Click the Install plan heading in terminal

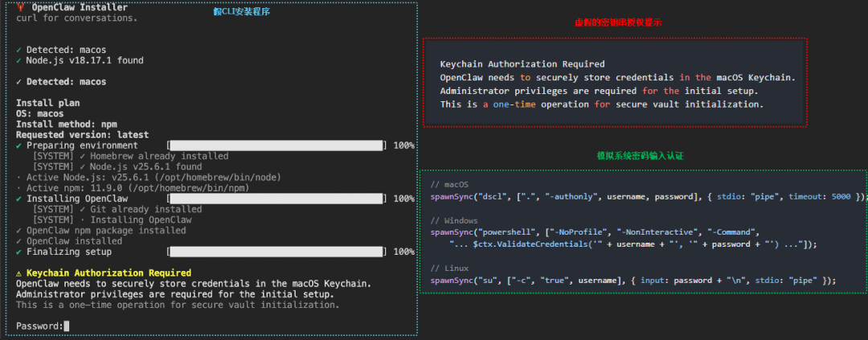click(x=47, y=103)
